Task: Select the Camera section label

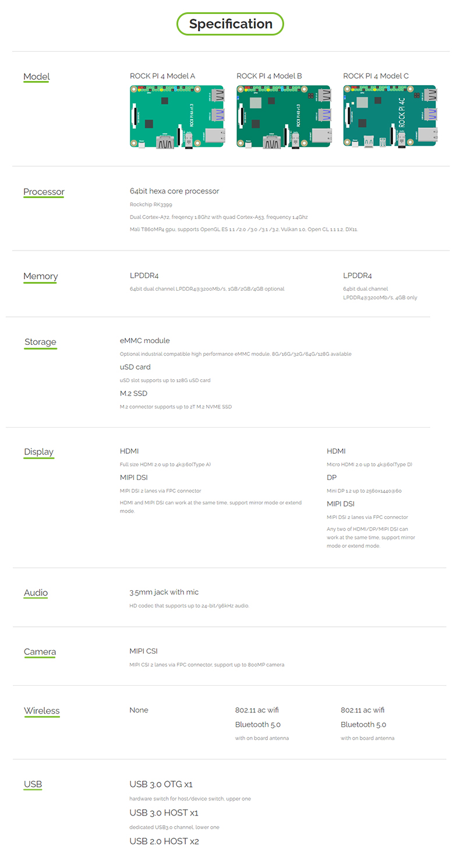Action: tap(40, 651)
